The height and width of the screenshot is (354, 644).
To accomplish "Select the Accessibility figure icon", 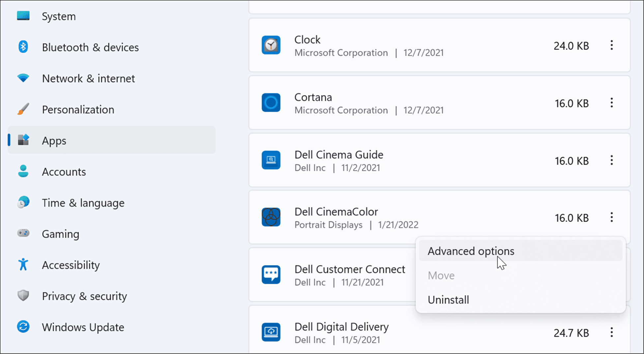I will point(23,264).
